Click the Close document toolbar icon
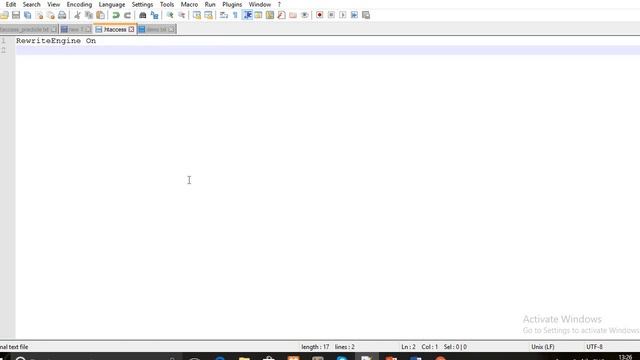The width and height of the screenshot is (640, 360). point(39,15)
